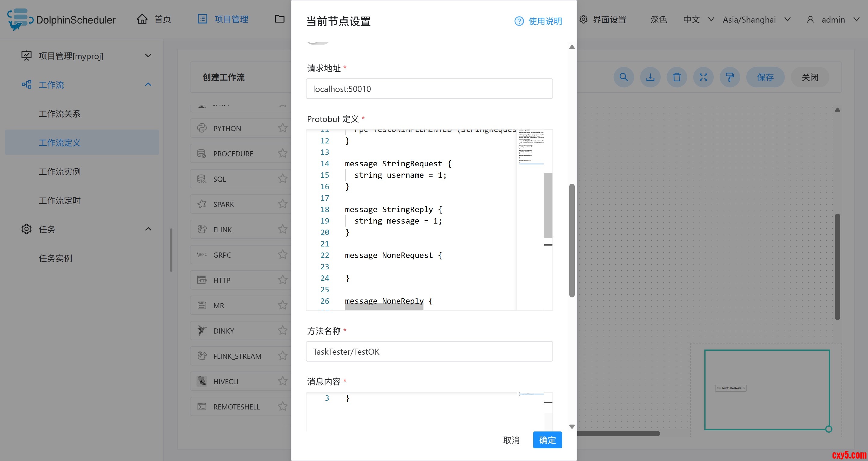Collapse the 工作流 sidebar section
The width and height of the screenshot is (868, 461).
pyautogui.click(x=148, y=85)
